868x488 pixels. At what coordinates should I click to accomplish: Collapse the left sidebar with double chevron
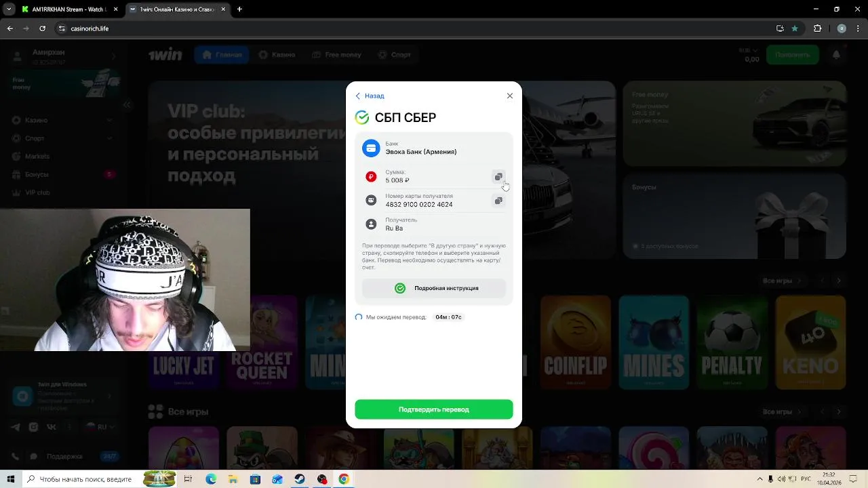[x=127, y=105]
